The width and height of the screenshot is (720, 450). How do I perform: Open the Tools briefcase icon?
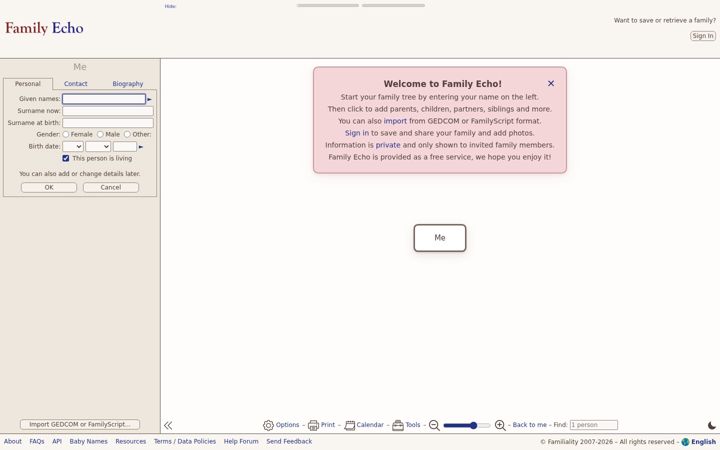398,425
